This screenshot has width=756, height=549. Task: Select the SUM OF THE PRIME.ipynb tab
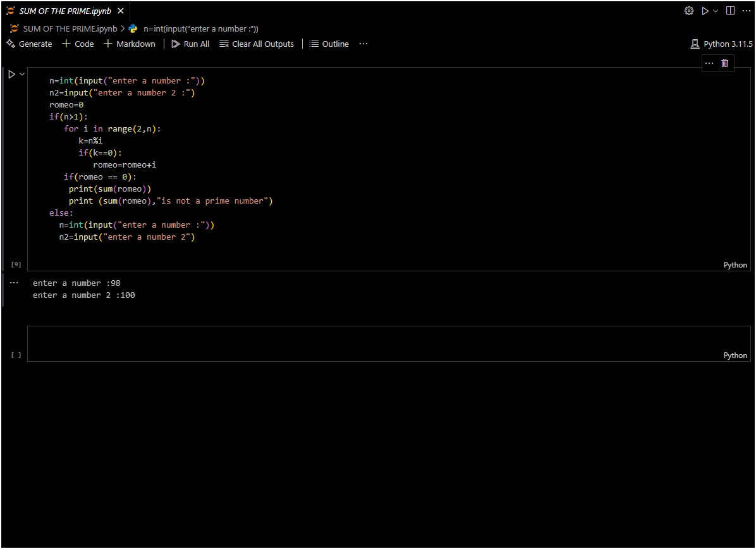click(64, 11)
